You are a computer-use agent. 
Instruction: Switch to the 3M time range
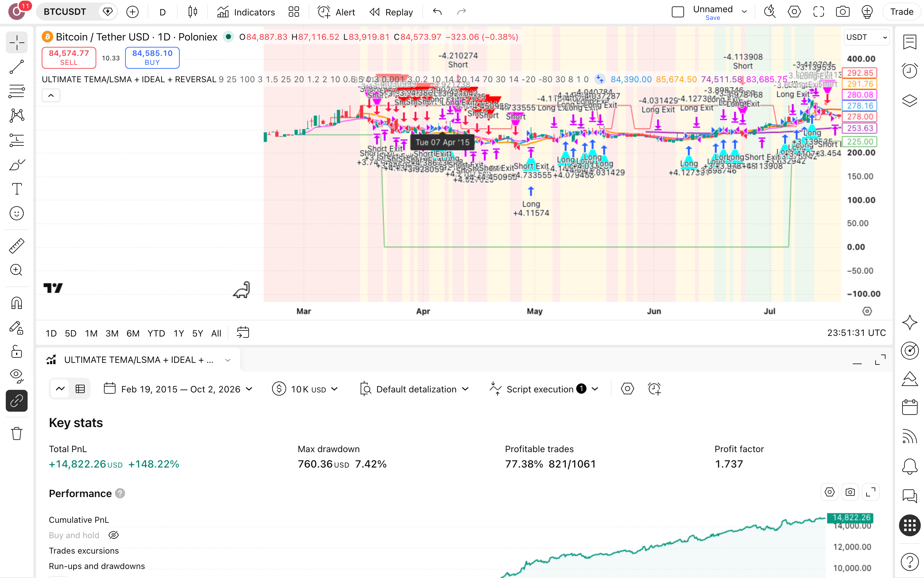tap(112, 333)
